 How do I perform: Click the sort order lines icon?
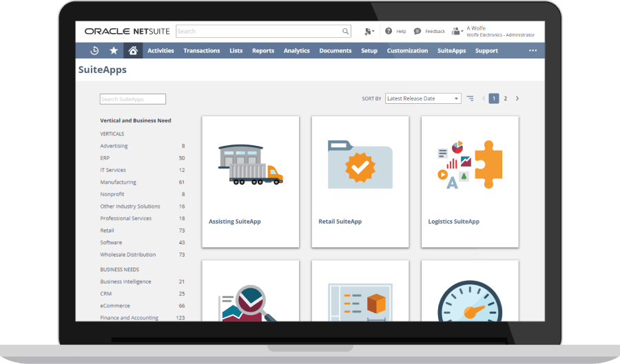470,98
